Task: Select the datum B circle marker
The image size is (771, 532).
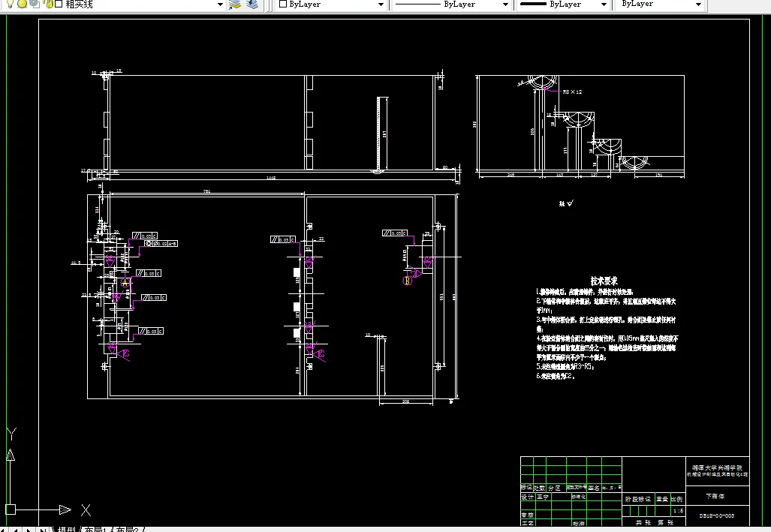Action: (407, 281)
